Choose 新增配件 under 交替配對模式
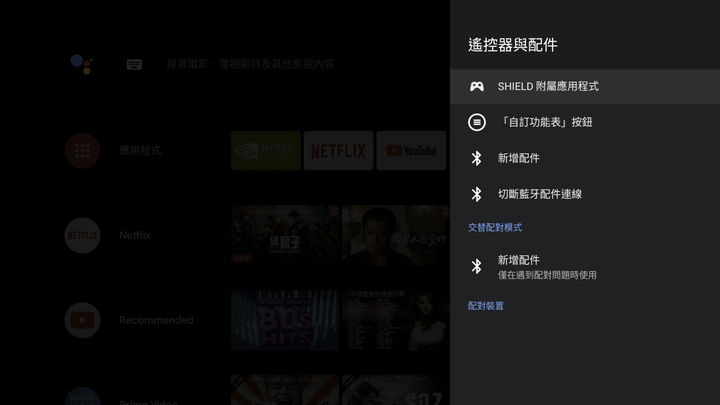Image resolution: width=720 pixels, height=405 pixels. point(585,266)
